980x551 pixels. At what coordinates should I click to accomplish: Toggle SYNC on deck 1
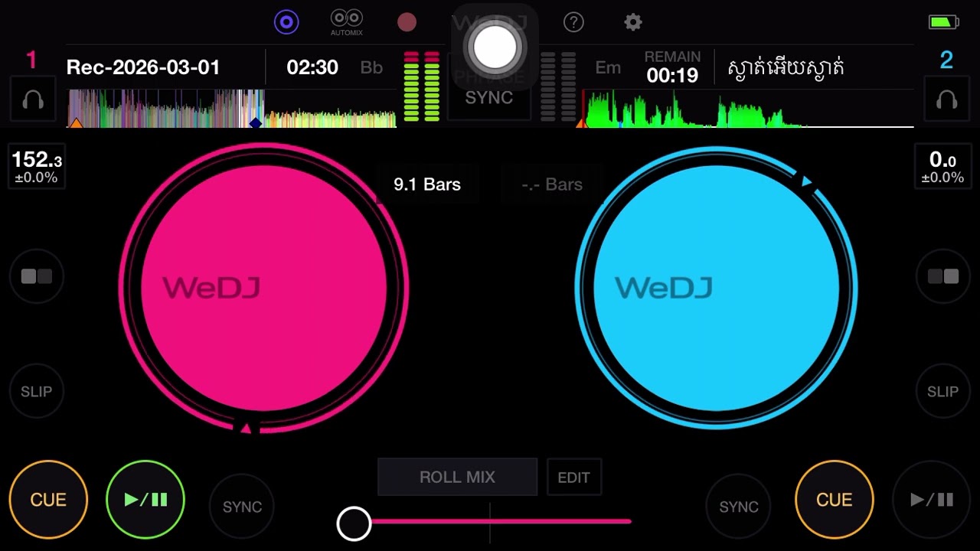tap(242, 507)
